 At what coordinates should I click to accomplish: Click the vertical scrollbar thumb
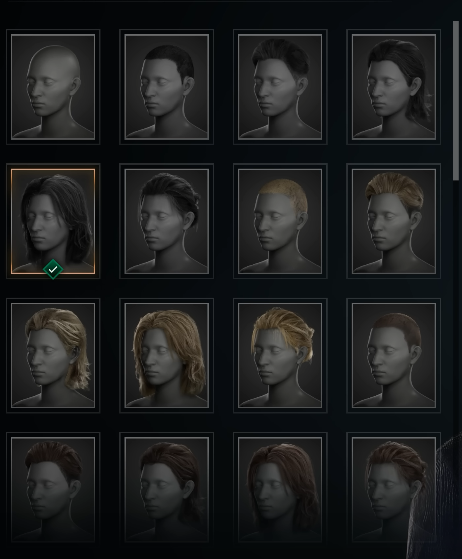click(x=456, y=101)
